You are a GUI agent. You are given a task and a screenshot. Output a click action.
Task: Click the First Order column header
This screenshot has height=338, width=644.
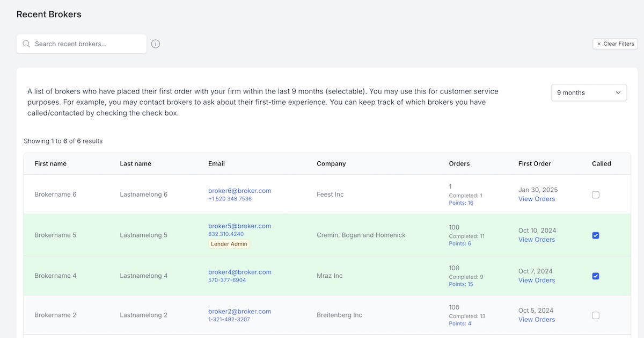pos(535,163)
